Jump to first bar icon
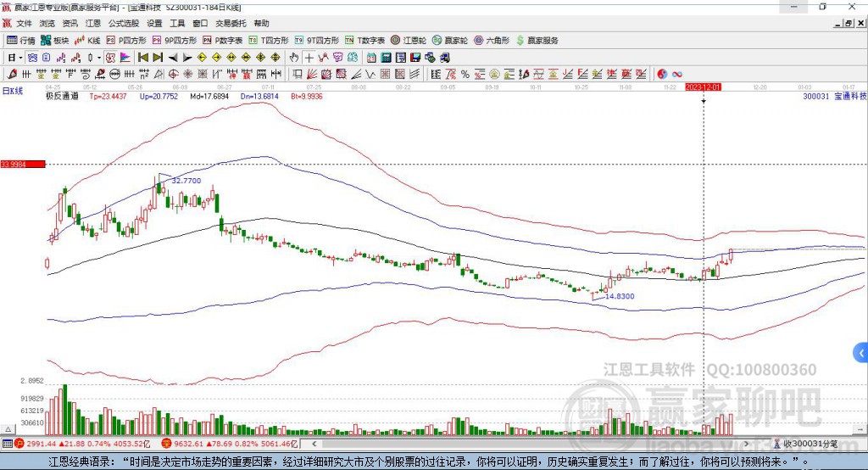The image size is (868, 470). coord(142,58)
